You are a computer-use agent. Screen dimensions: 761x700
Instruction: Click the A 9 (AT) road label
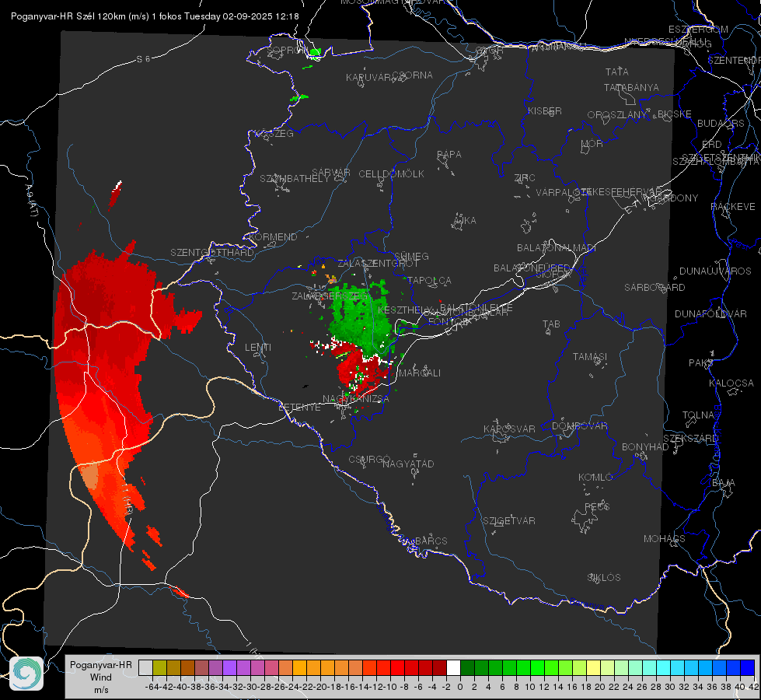[31, 201]
